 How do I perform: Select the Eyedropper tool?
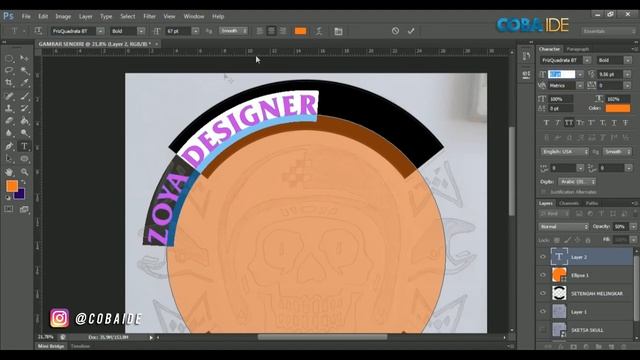[24, 83]
